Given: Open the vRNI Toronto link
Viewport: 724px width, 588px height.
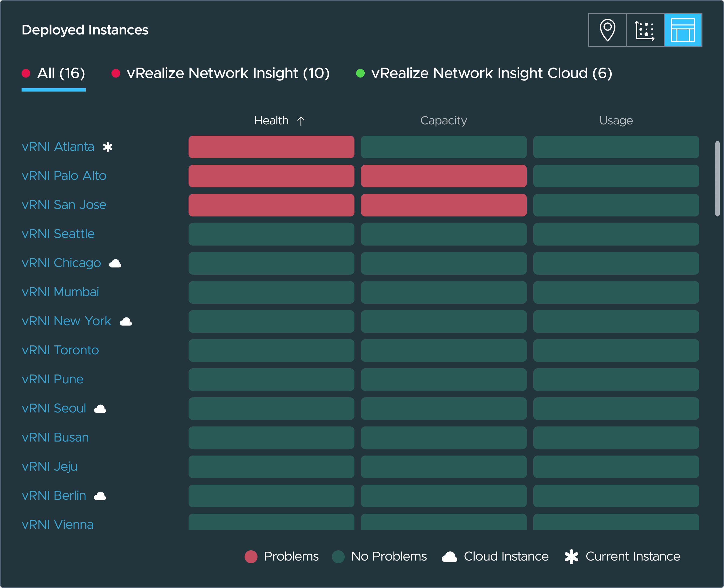Looking at the screenshot, I should [60, 350].
